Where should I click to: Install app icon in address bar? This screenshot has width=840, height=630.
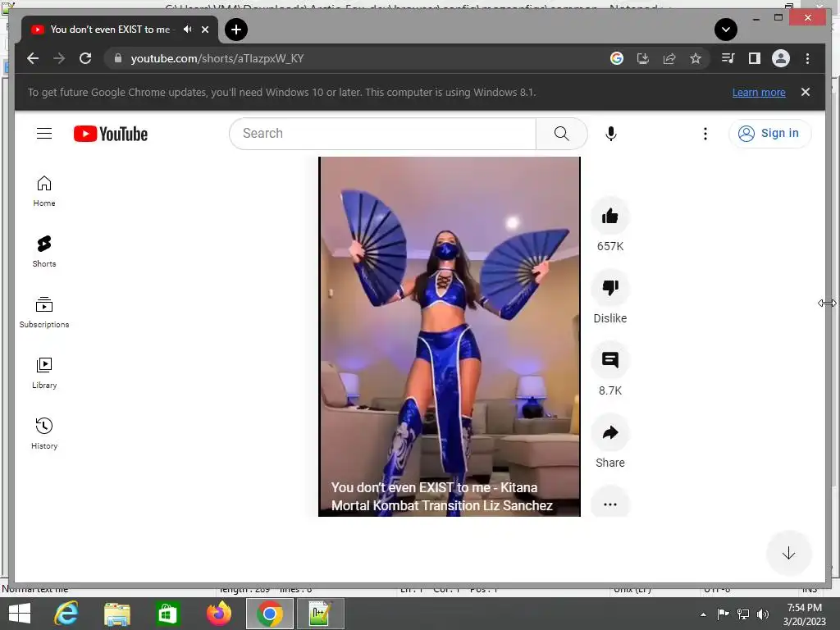(x=643, y=58)
